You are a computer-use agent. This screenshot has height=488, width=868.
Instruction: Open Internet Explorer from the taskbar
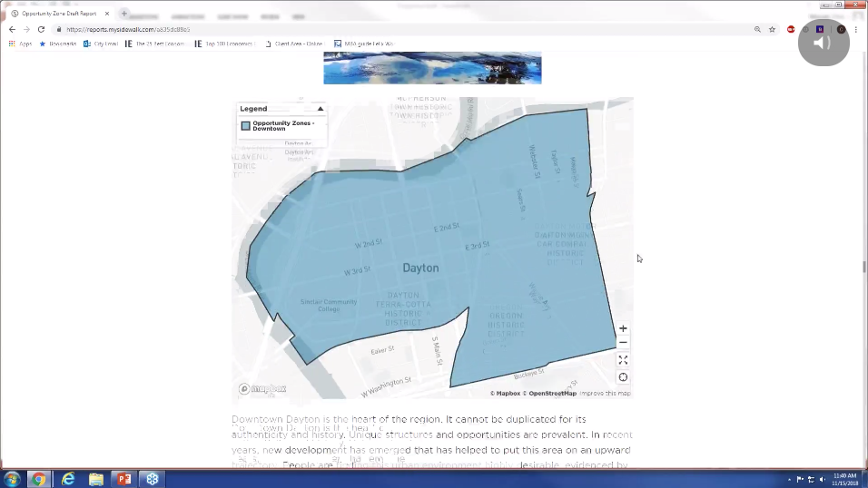coord(67,479)
